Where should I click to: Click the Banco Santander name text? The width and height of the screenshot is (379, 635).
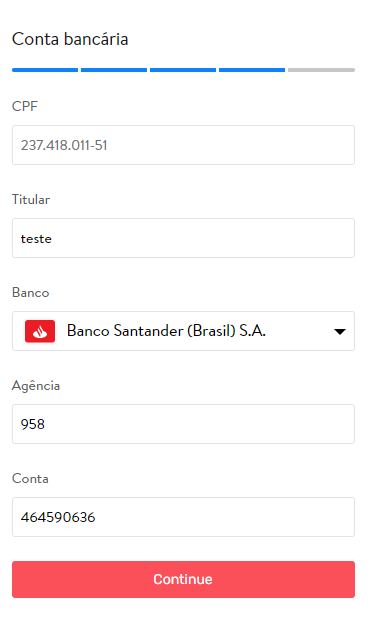point(166,331)
